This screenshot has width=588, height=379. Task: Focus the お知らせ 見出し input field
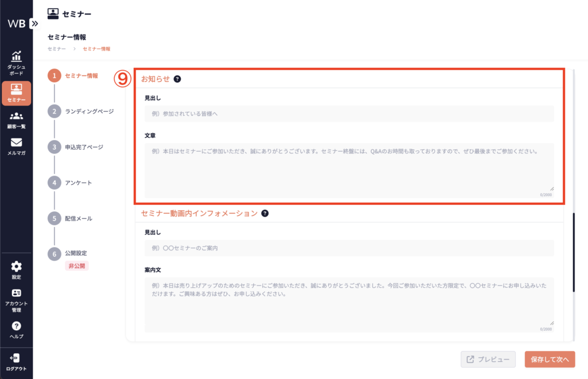coord(349,114)
